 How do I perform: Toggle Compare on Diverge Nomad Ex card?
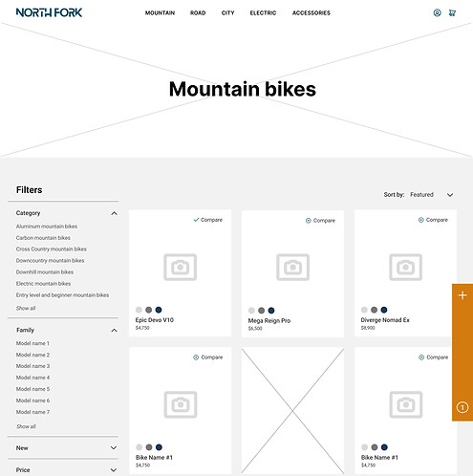(x=433, y=220)
